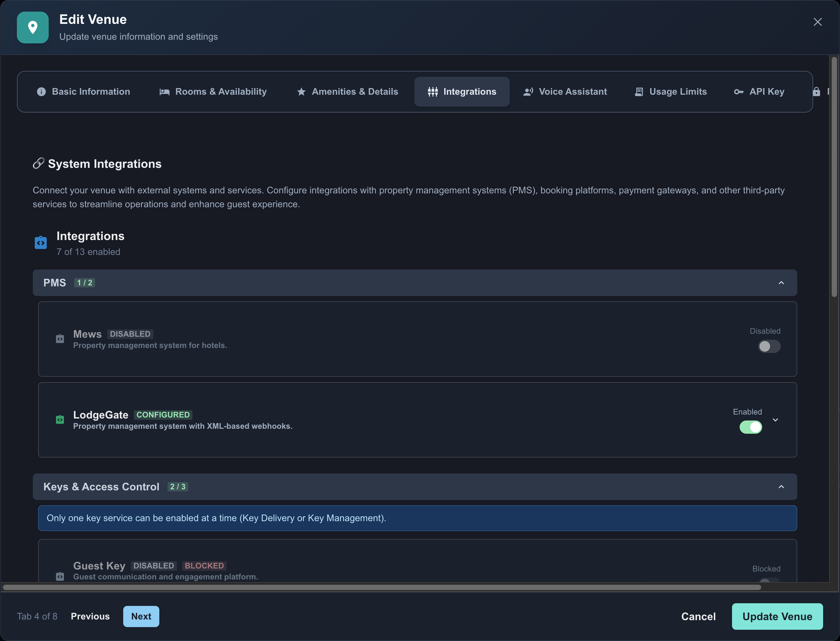Click the Usage Limits receipt icon

coord(639,92)
